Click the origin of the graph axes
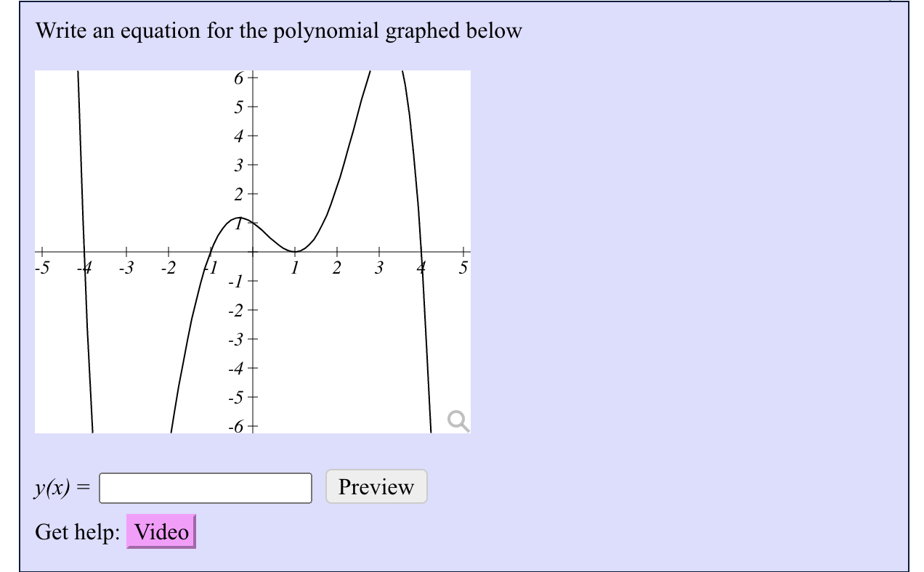924x572 pixels. coord(252,251)
